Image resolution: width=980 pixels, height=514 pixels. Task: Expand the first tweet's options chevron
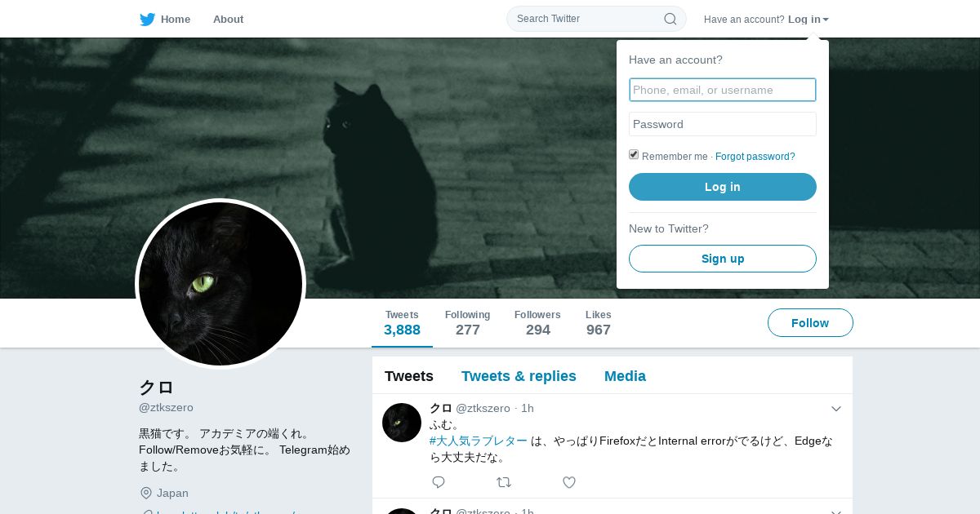coord(836,409)
